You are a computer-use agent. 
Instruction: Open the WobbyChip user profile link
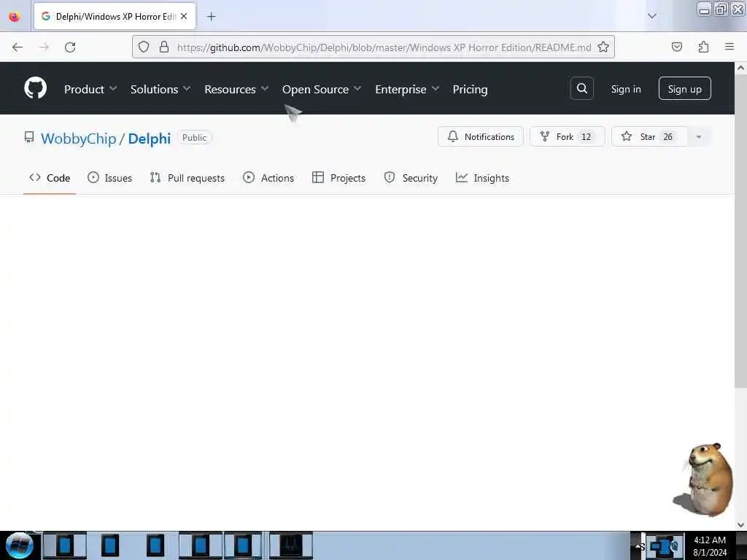point(78,139)
